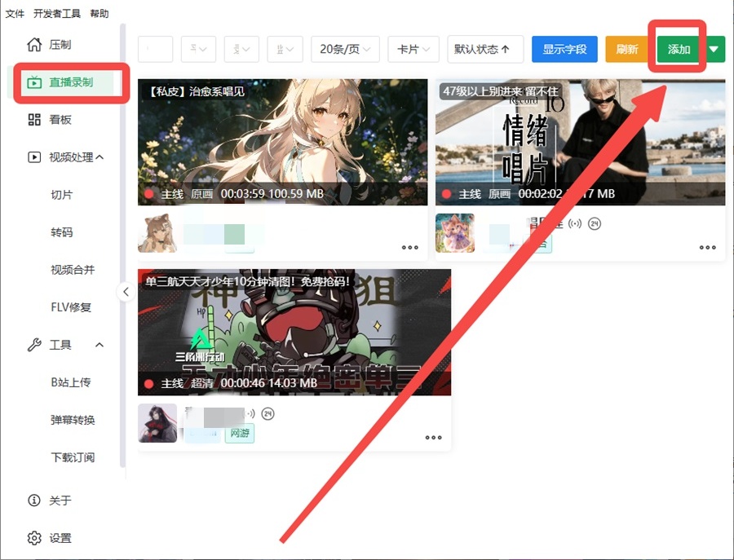Open the 【私皮】治愈系唱见 stream thumbnail
The image size is (734, 560).
coord(283,142)
